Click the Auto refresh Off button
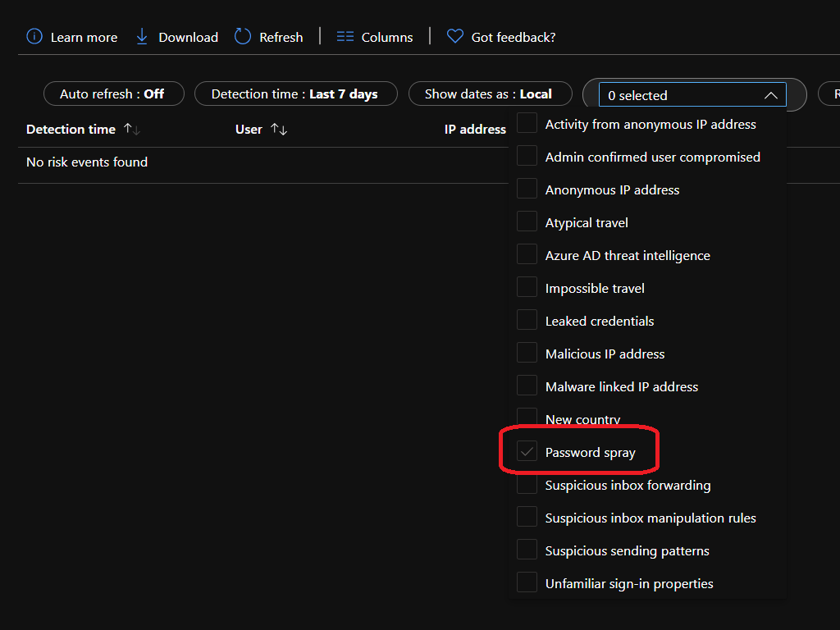 (113, 94)
